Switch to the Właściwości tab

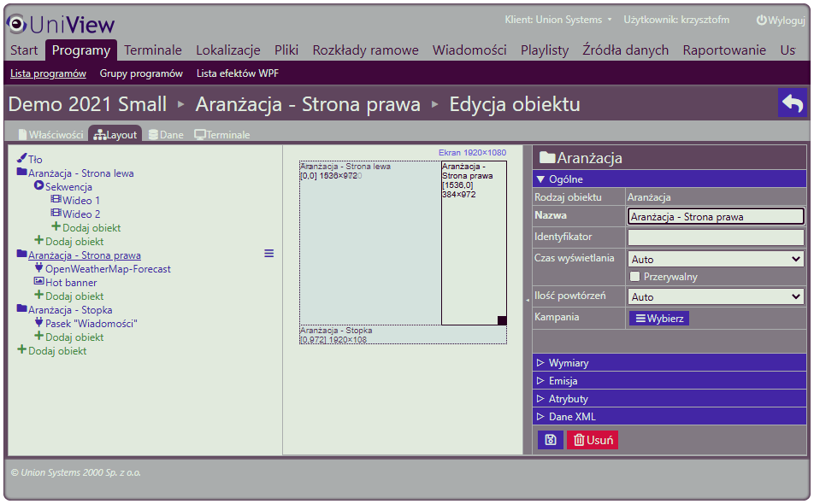coord(50,134)
